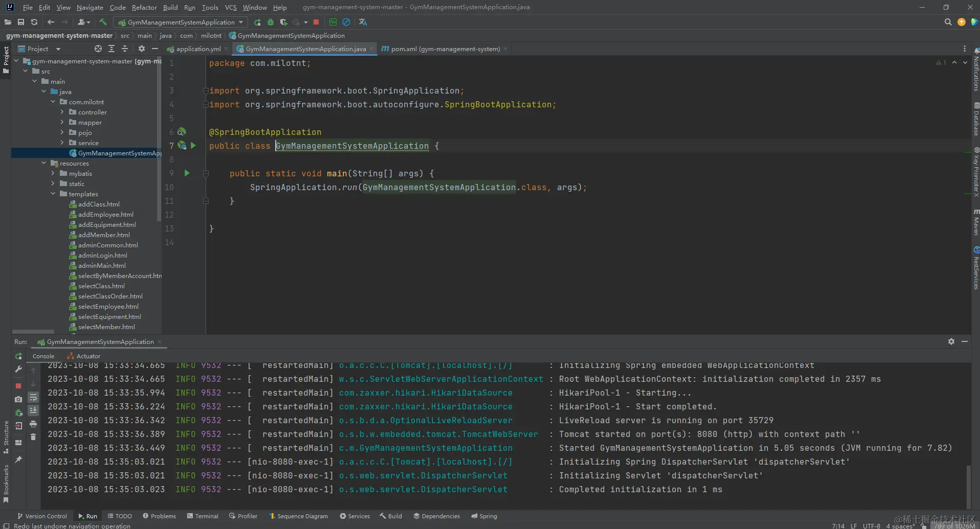Expand the pojo package

pos(62,132)
